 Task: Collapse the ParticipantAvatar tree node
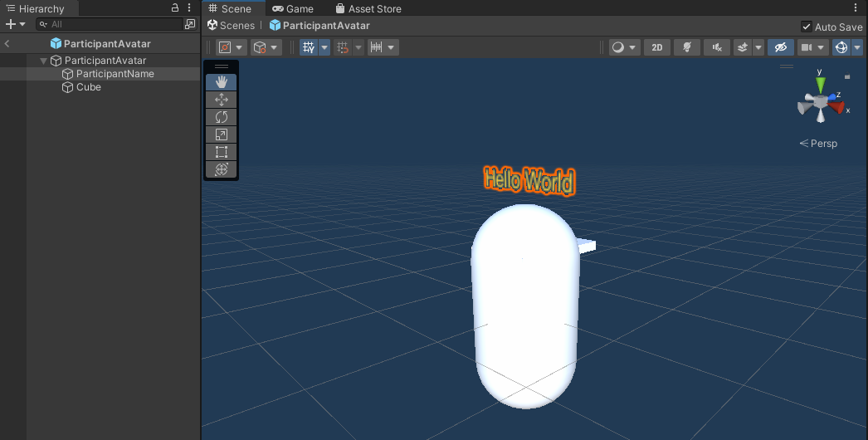pos(43,61)
